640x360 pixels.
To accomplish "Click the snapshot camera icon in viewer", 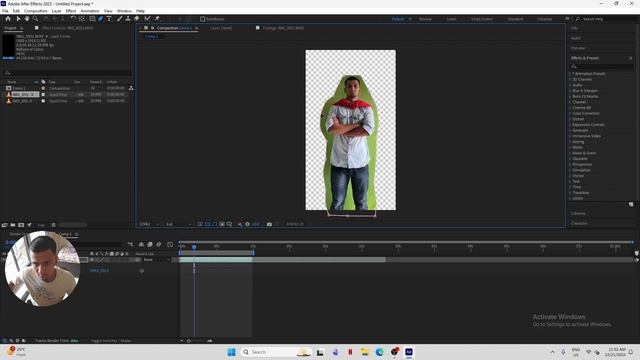I will coord(269,224).
